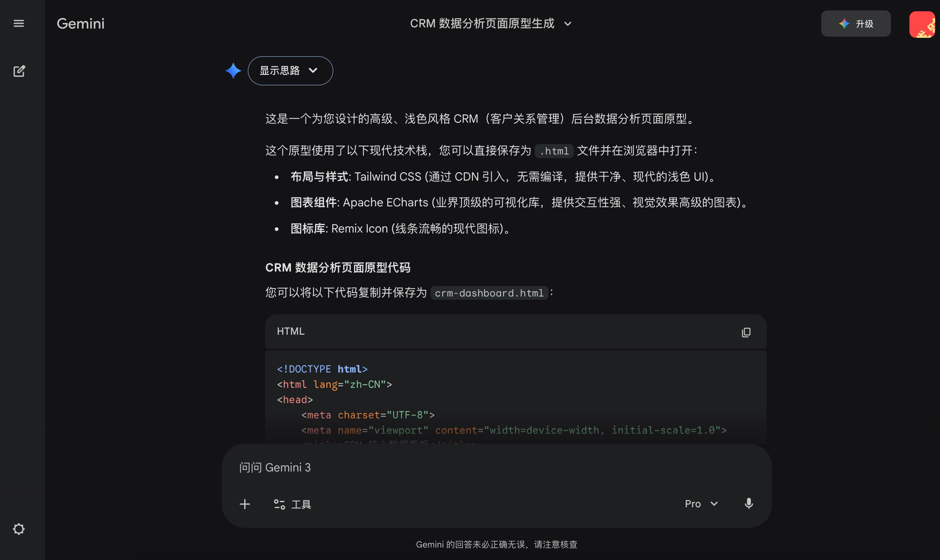Click the blue Gemini sparkle icon
The width and height of the screenshot is (940, 560).
click(233, 71)
